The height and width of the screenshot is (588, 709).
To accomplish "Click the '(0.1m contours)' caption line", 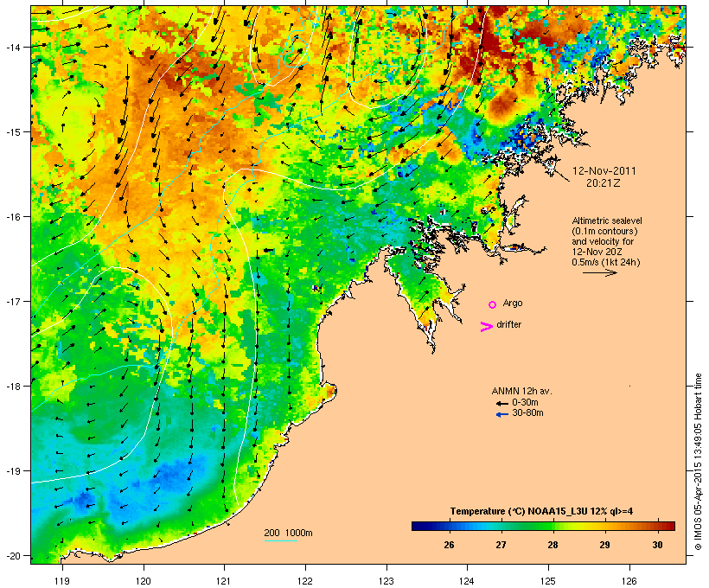I will point(604,231).
